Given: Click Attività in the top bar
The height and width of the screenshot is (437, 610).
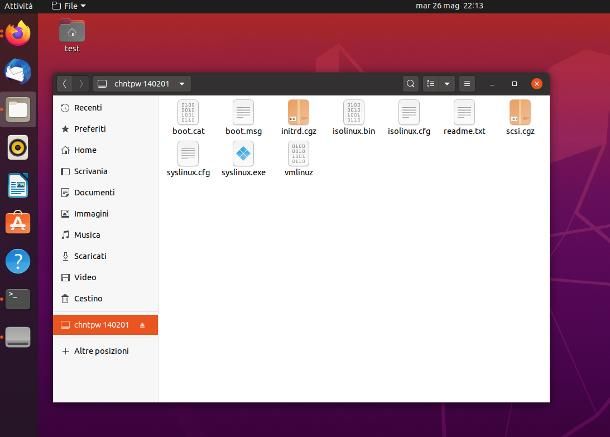Looking at the screenshot, I should click(18, 6).
